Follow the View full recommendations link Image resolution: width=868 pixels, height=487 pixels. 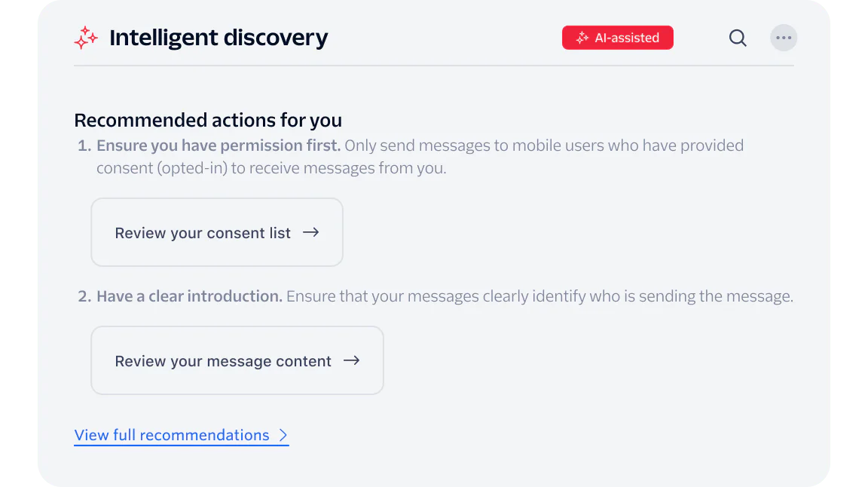(171, 435)
